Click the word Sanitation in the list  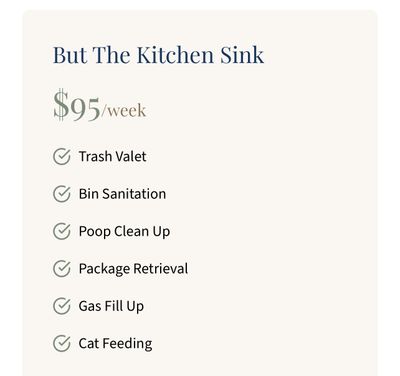click(x=134, y=194)
